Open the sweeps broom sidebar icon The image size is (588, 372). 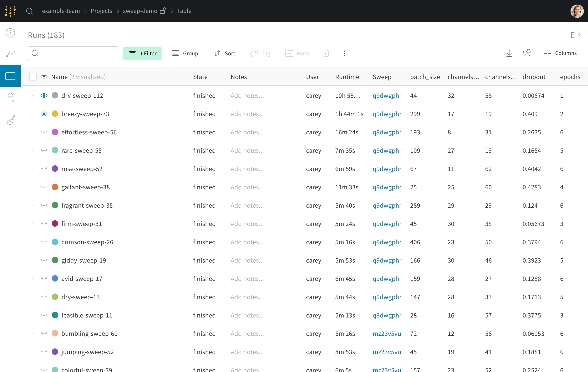10,120
